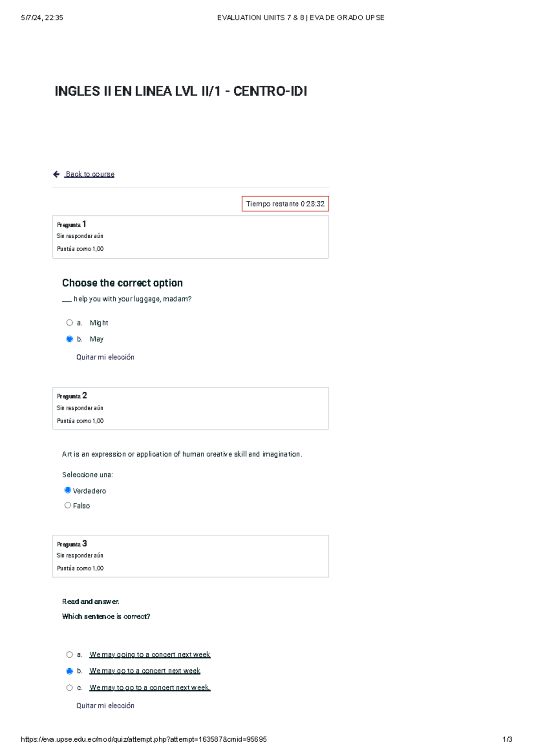
Task: Select the 'Might' radio option
Action: pos(69,323)
